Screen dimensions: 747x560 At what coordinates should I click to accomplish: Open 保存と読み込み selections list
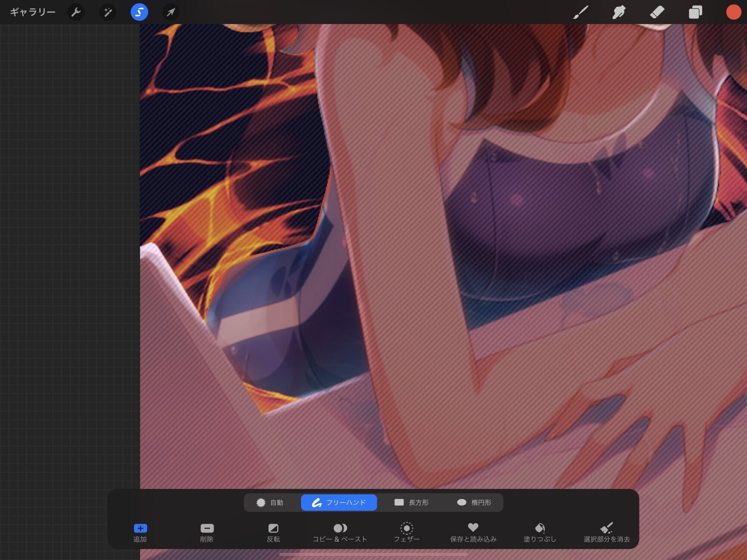click(473, 532)
